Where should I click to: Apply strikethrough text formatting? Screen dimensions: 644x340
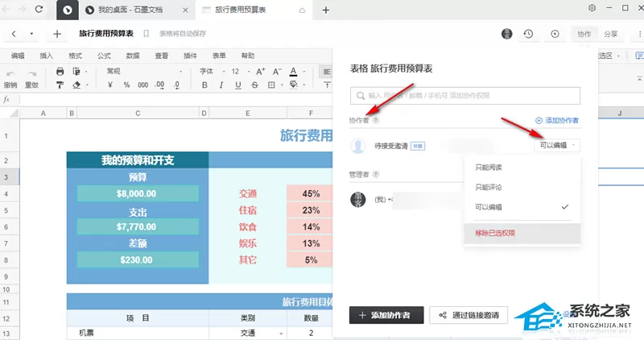pos(254,85)
